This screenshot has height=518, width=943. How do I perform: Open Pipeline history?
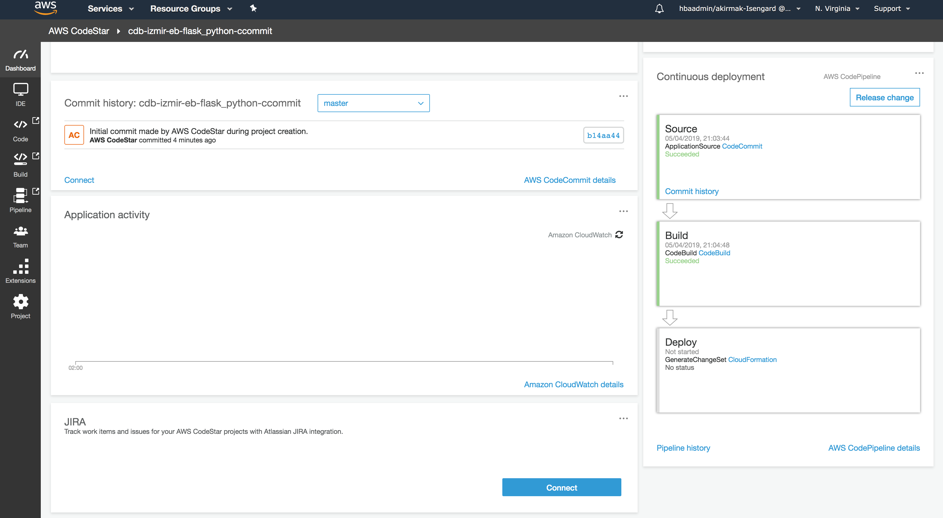point(683,448)
